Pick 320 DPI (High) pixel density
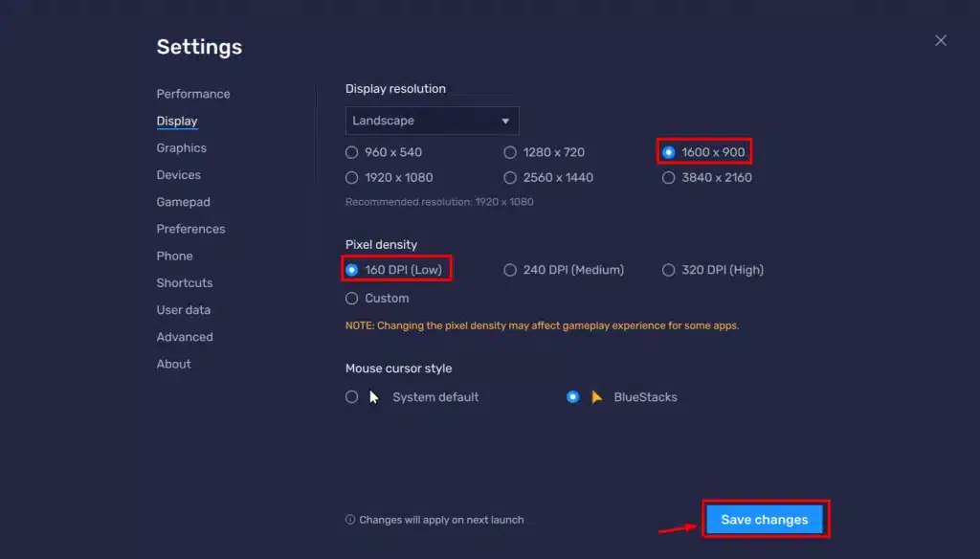 [x=712, y=270]
